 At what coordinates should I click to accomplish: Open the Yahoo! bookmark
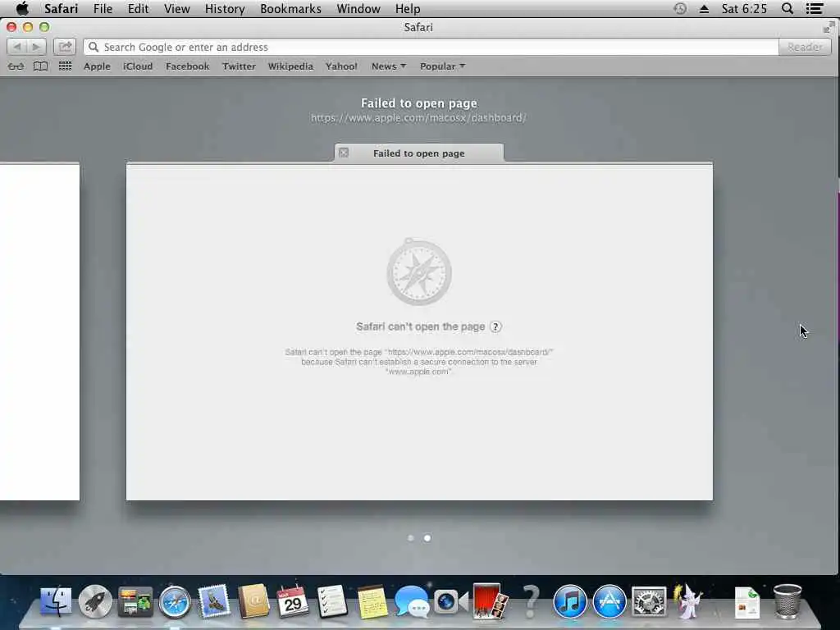pyautogui.click(x=341, y=66)
